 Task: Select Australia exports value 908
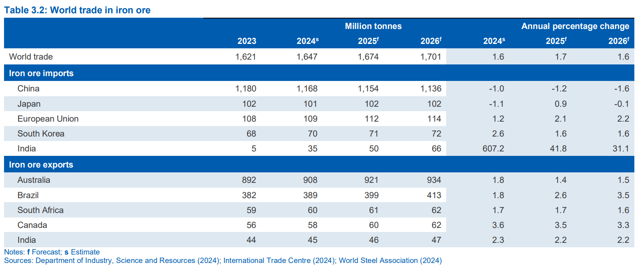310,180
